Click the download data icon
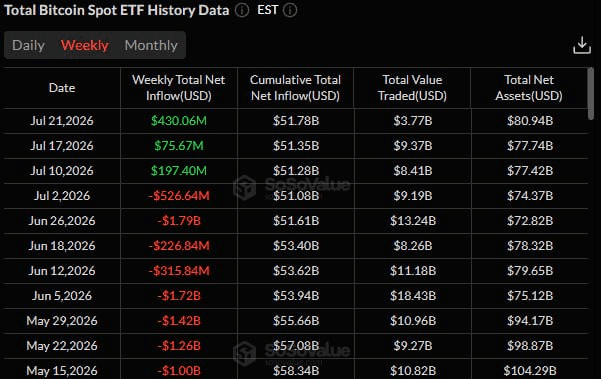 tap(581, 45)
